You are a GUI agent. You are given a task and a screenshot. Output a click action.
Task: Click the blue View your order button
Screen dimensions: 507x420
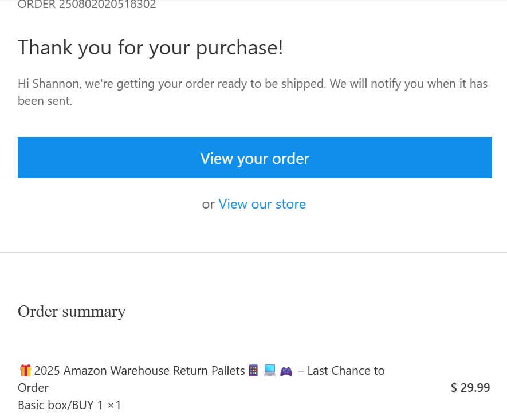point(255,158)
